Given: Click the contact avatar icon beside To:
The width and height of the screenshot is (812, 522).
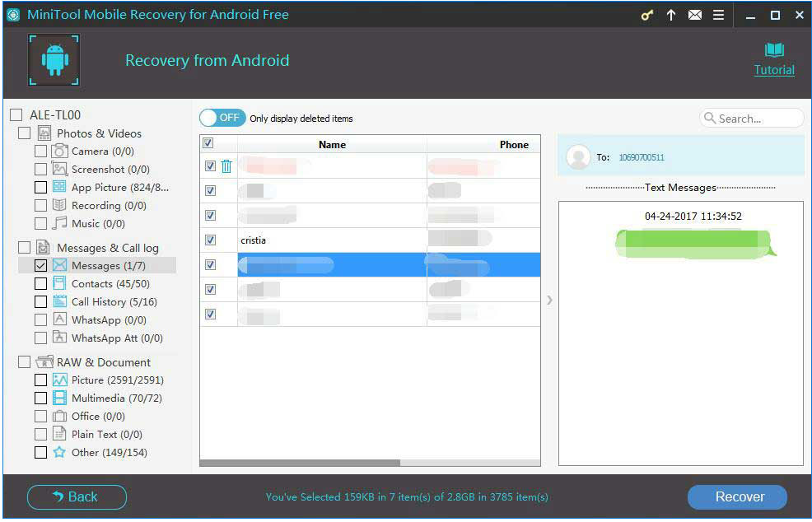Looking at the screenshot, I should click(579, 156).
